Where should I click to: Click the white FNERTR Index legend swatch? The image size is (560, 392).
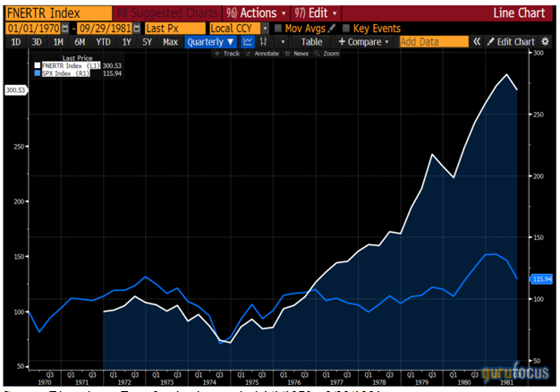tap(38, 65)
